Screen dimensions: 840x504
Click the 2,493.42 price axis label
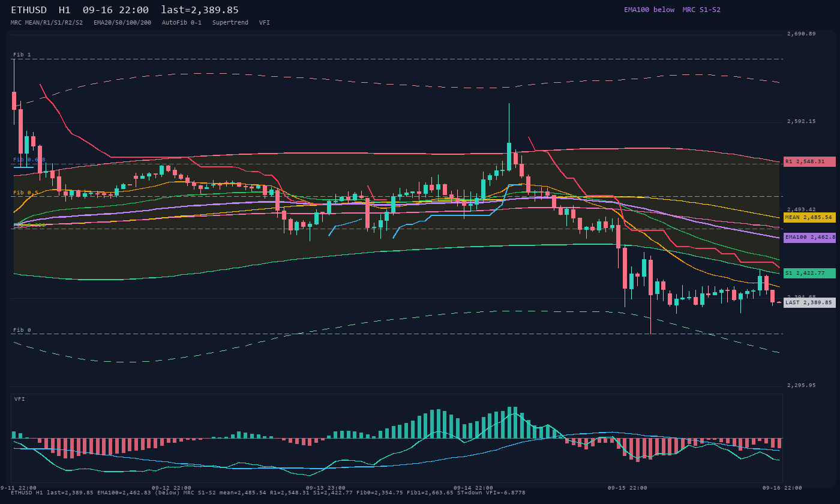pos(802,209)
